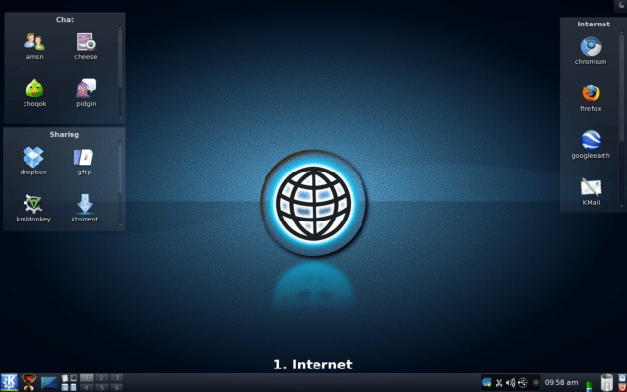Open the cheese webcam application
Viewport: 627px width, 392px height.
pos(86,42)
